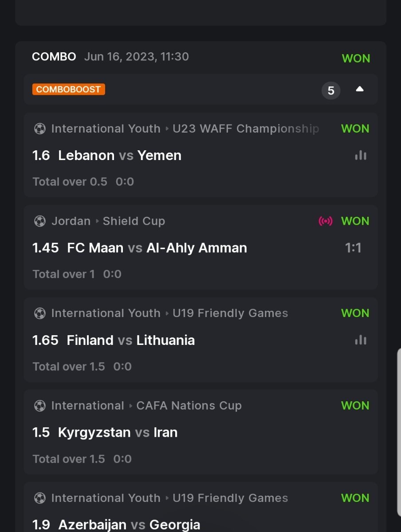Image resolution: width=401 pixels, height=532 pixels.
Task: Click soccer ball icon above Finland vs Lithuania
Action: (40, 313)
